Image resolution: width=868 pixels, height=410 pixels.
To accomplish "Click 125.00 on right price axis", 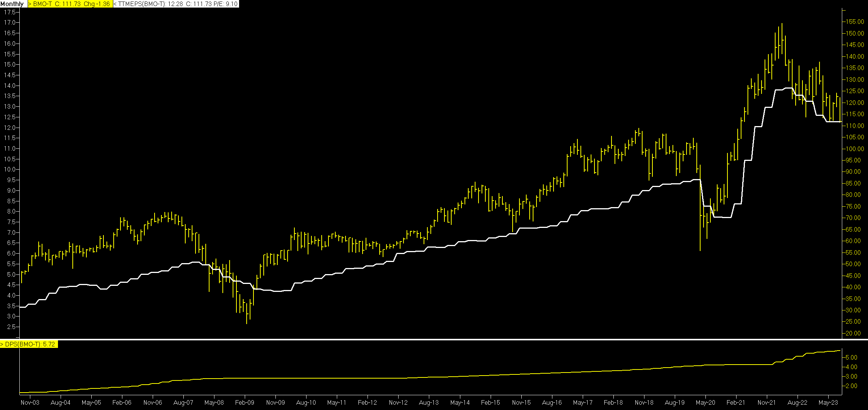I will (854, 91).
